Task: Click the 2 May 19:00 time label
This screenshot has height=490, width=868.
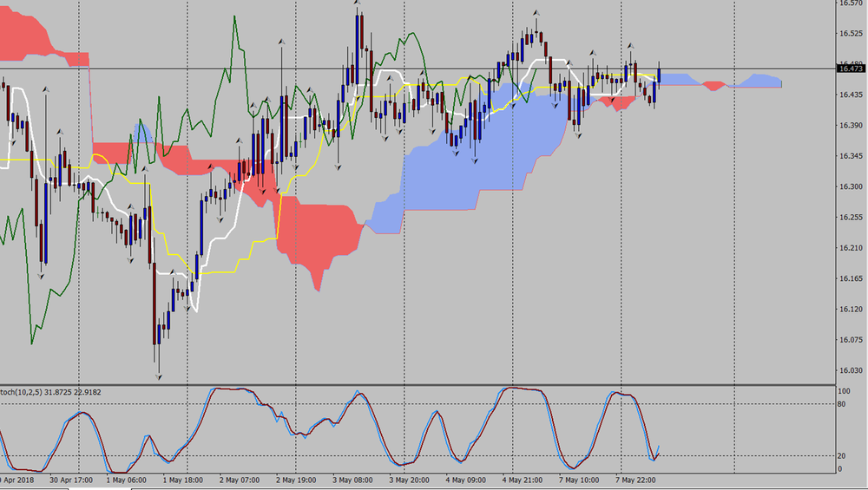Action: point(296,480)
